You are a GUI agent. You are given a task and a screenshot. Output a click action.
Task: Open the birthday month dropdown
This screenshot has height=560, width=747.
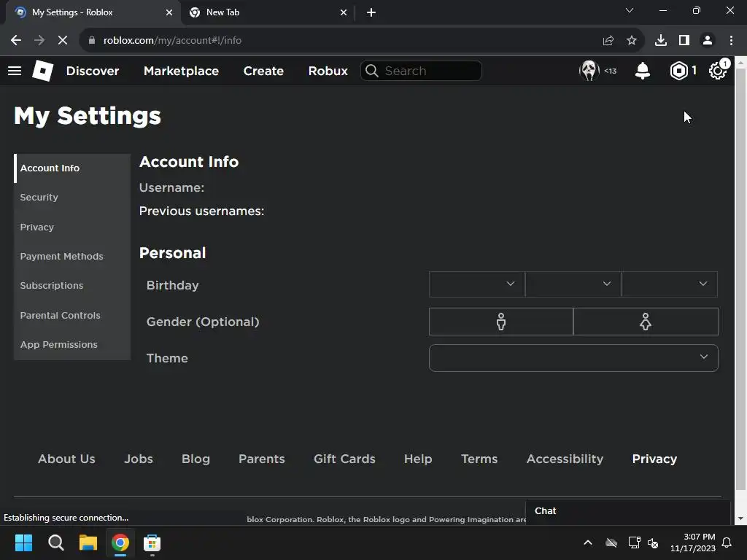tap(476, 284)
